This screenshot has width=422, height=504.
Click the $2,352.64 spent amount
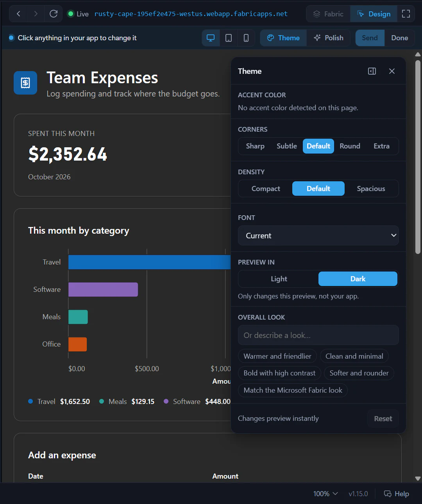tap(68, 154)
